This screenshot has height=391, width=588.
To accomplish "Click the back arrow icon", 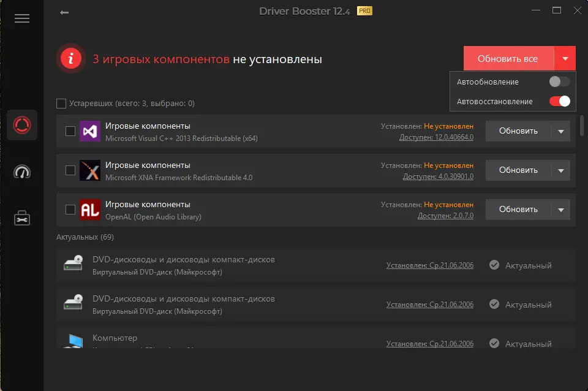I will coord(64,12).
